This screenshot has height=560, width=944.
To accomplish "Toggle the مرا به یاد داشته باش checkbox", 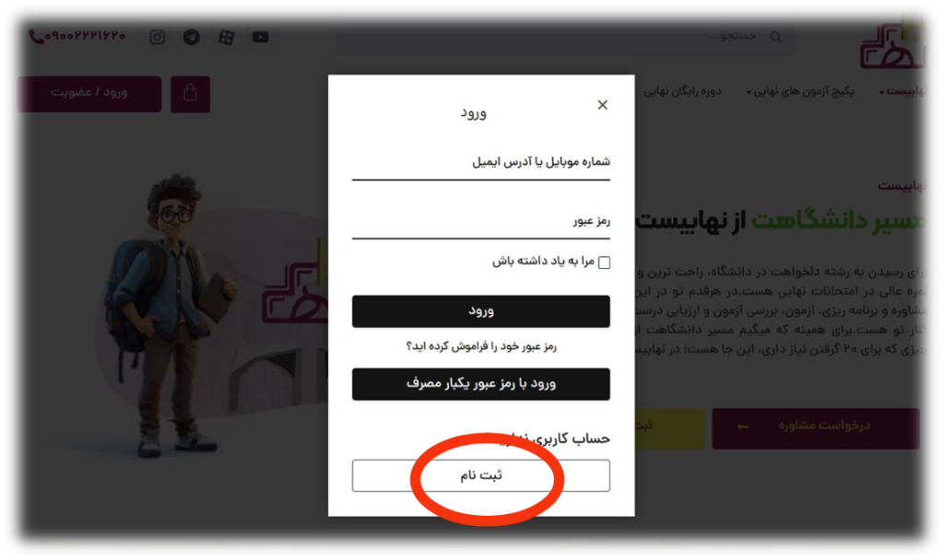I will (x=604, y=262).
